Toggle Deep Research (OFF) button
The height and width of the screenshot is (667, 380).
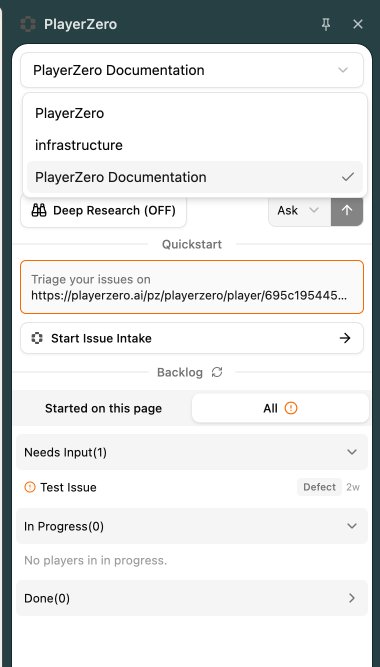pos(103,211)
